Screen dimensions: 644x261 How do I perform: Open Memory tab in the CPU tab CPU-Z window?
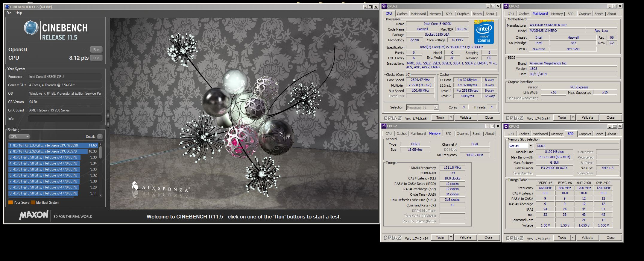click(x=435, y=14)
